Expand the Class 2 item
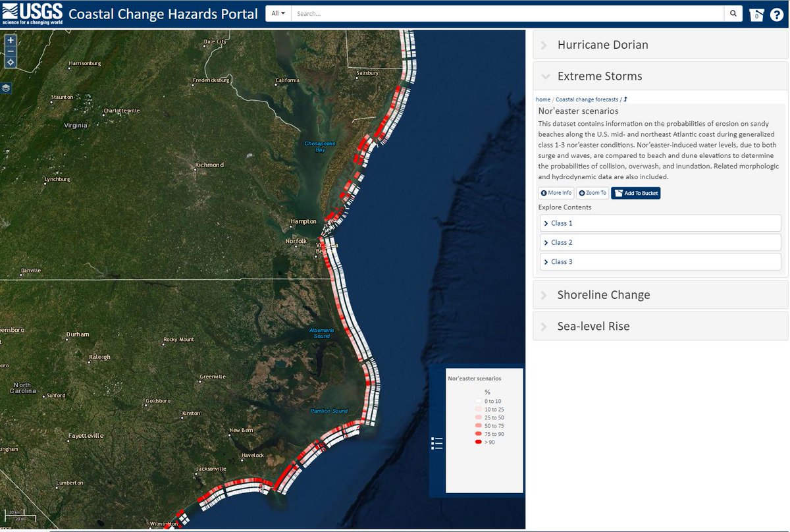The width and height of the screenshot is (790, 532). [x=660, y=242]
